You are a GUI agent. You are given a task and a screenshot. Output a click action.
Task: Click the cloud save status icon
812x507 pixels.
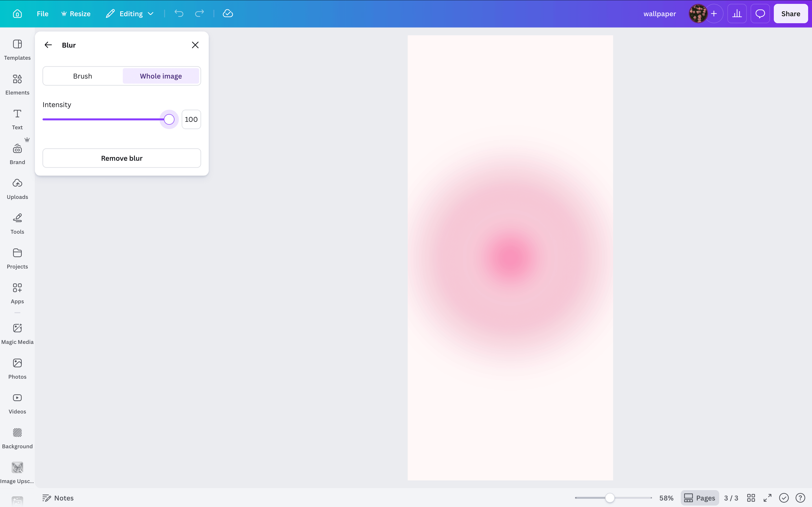[x=228, y=13]
